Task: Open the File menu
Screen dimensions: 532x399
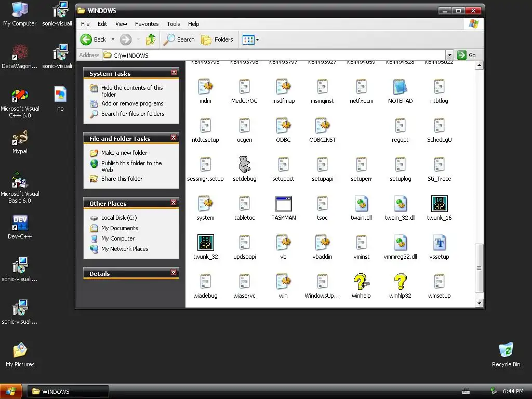Action: click(x=85, y=24)
